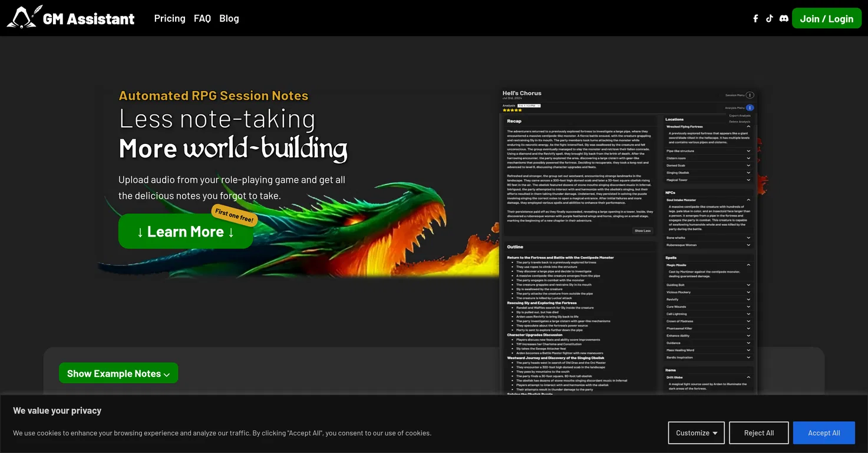Expand the Domed Scab location
This screenshot has height=453, width=868.
[x=748, y=166]
